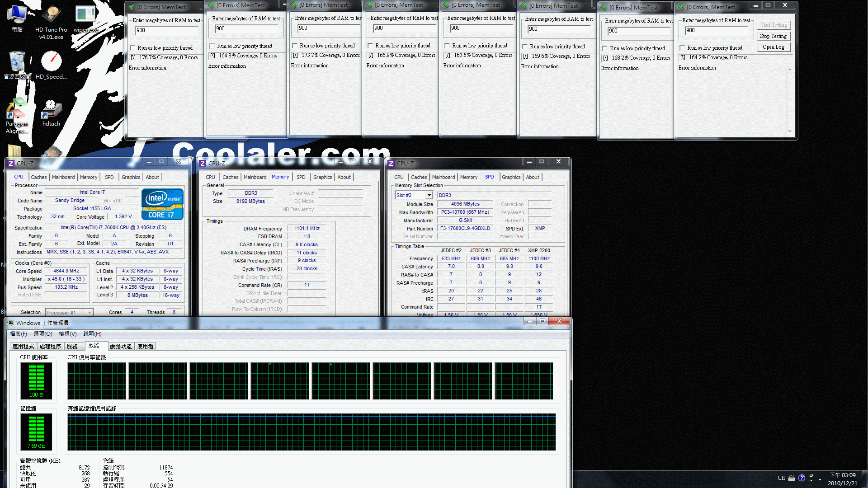868x488 pixels.
Task: Open Graphics tab in middle CPU-Z window
Action: 323,177
